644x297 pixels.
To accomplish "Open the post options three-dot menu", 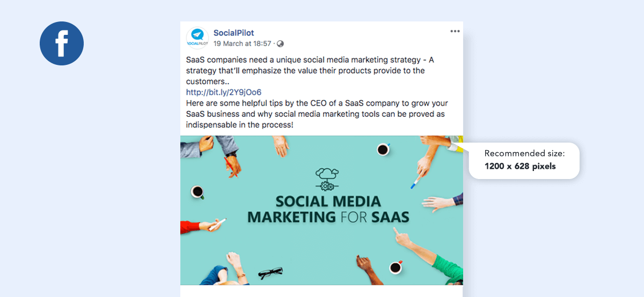I will point(455,31).
